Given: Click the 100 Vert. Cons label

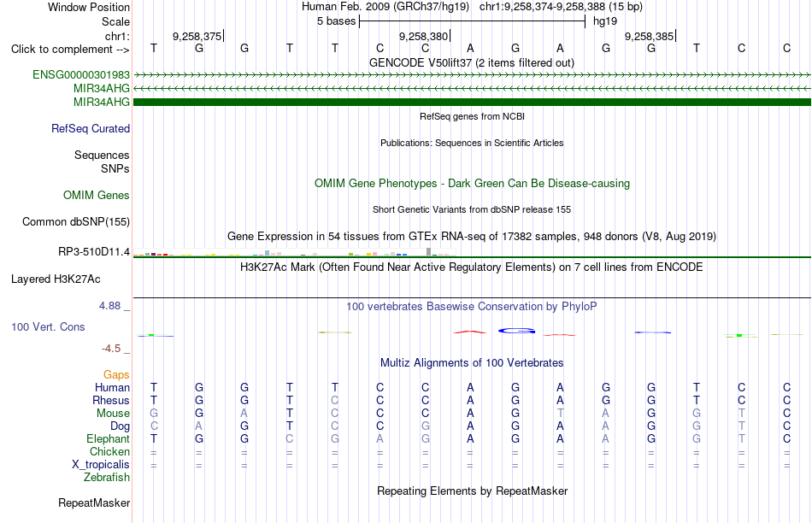Looking at the screenshot, I should (x=48, y=326).
